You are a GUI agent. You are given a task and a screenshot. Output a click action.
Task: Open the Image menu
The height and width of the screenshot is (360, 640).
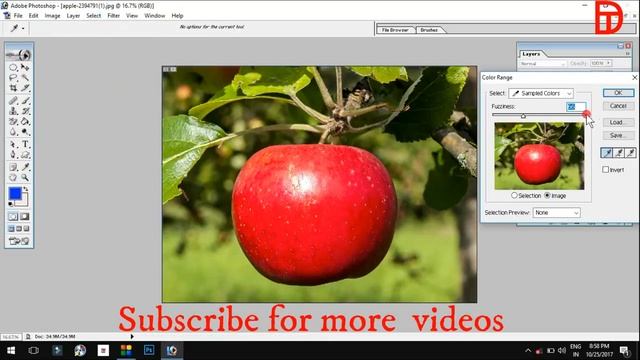[x=52, y=16]
